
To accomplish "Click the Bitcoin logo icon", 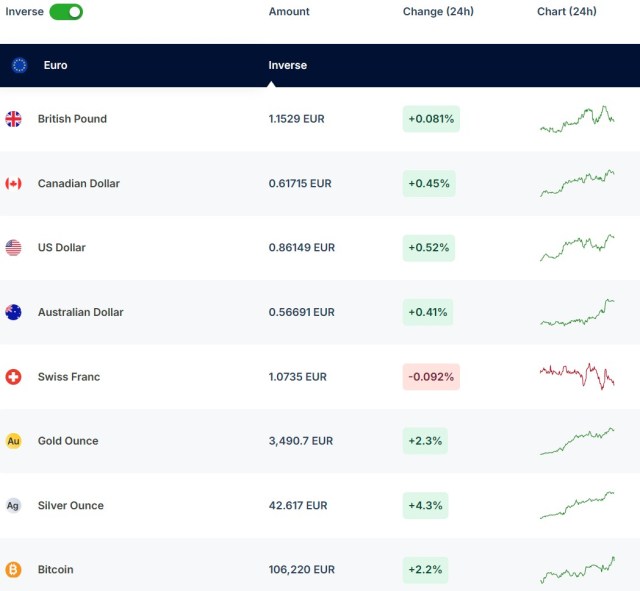I will point(14,570).
